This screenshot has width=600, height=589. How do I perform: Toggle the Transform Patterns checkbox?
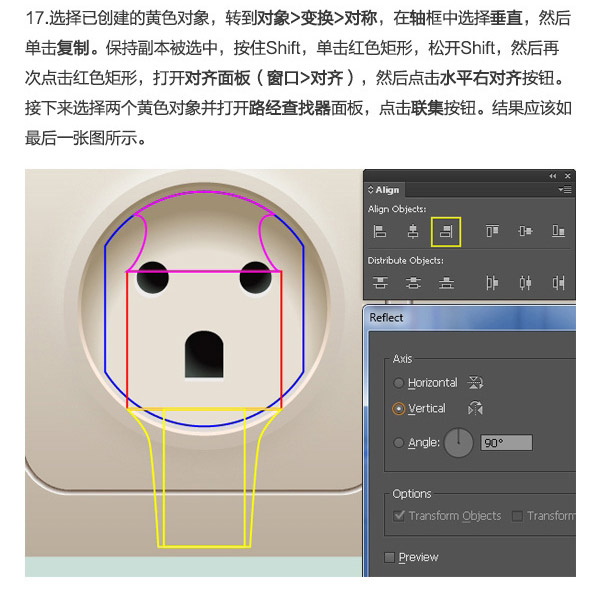click(x=517, y=516)
